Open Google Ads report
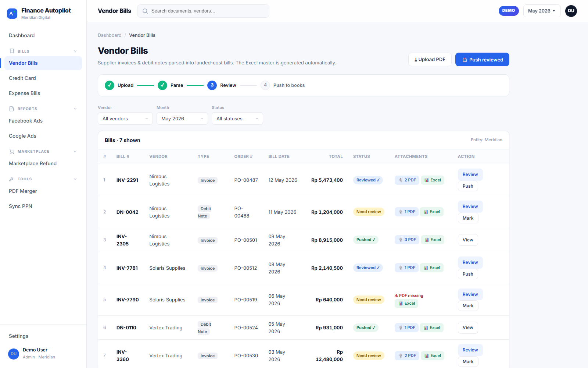The height and width of the screenshot is (368, 588). point(43,136)
